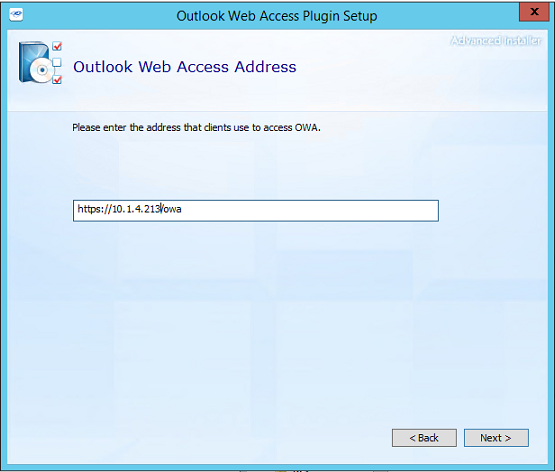555x472 pixels.
Task: Click the empty middle checkbox in header graphic
Action: [x=57, y=63]
